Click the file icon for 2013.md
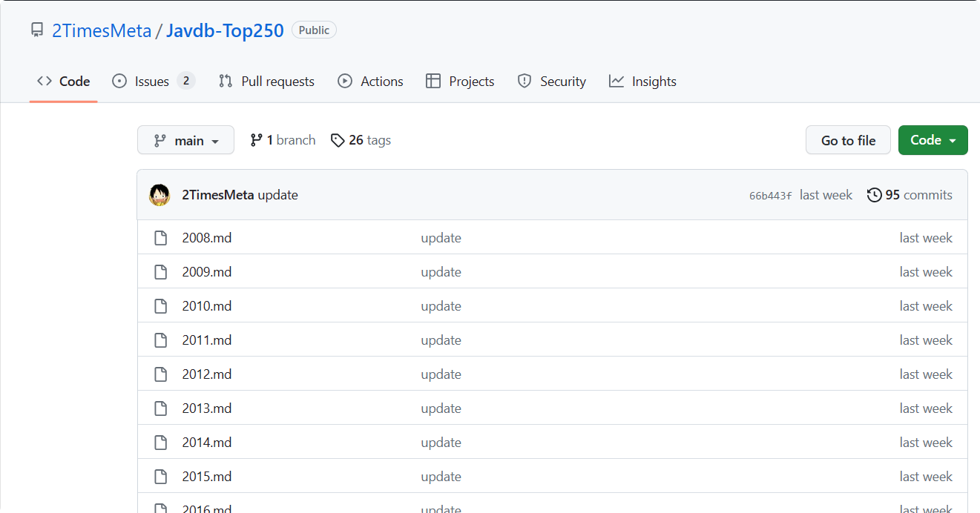 click(x=160, y=408)
